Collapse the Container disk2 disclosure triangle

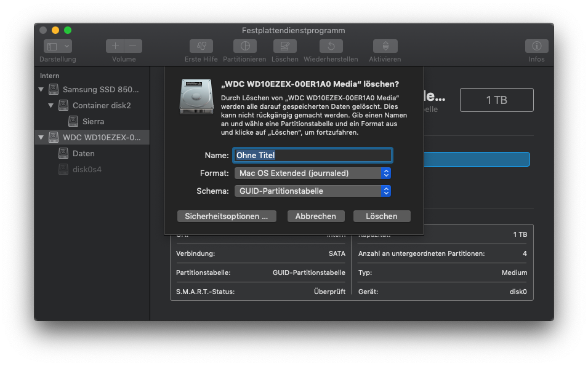tap(50, 106)
